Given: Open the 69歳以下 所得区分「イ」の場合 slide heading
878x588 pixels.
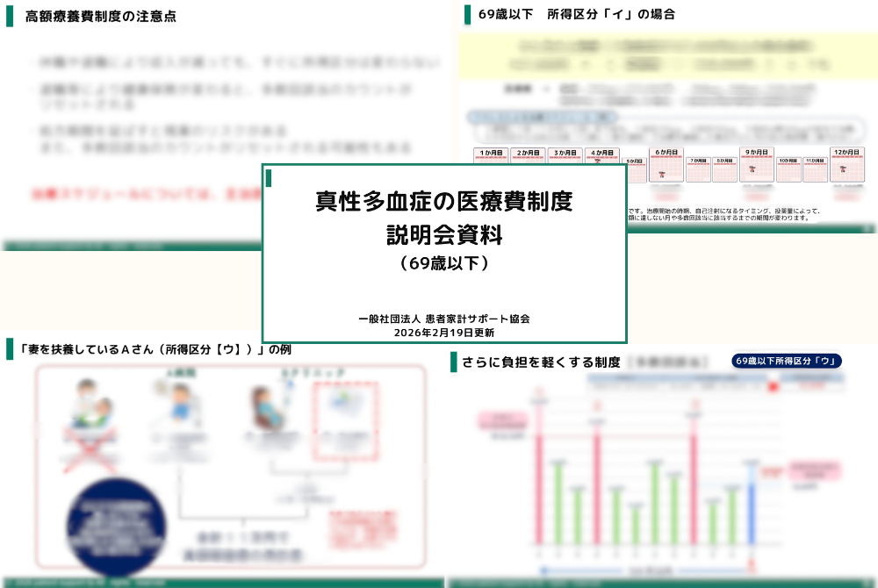Looking at the screenshot, I should coord(576,14).
